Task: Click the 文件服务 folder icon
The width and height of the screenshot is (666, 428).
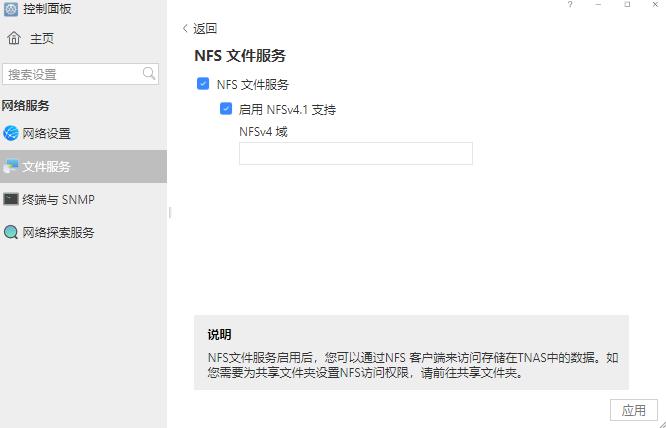Action: pos(11,166)
